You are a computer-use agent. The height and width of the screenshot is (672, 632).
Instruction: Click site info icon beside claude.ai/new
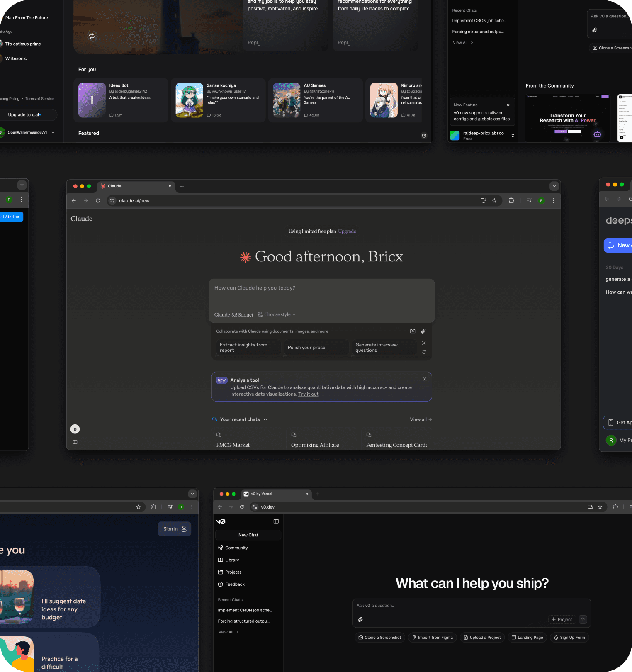tap(112, 201)
